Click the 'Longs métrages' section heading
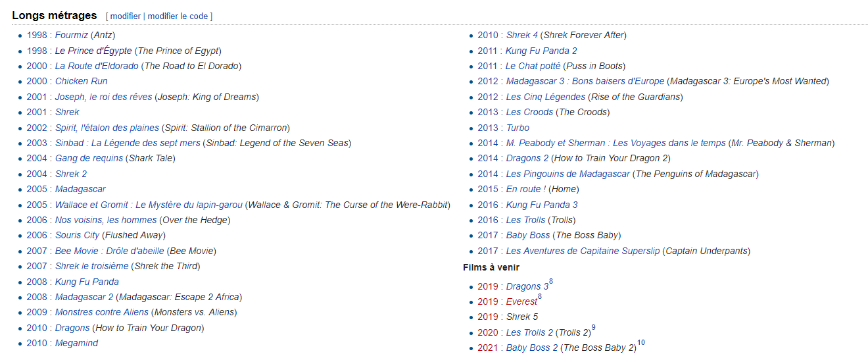This screenshot has height=362, width=868. (55, 15)
